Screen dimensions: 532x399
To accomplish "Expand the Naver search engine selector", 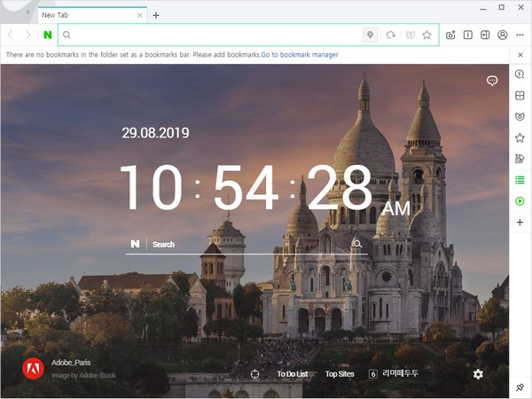I will (136, 244).
